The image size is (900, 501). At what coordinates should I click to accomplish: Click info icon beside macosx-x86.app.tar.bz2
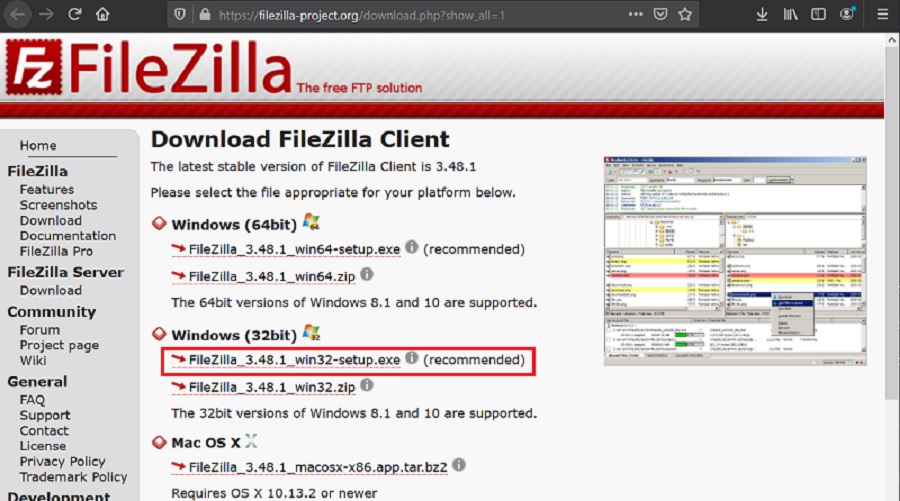(459, 465)
